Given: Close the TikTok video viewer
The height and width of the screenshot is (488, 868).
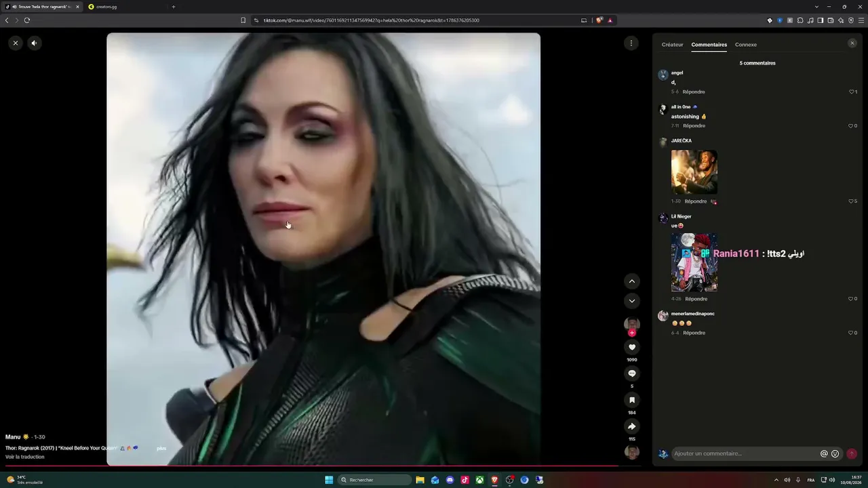Looking at the screenshot, I should click(x=16, y=43).
